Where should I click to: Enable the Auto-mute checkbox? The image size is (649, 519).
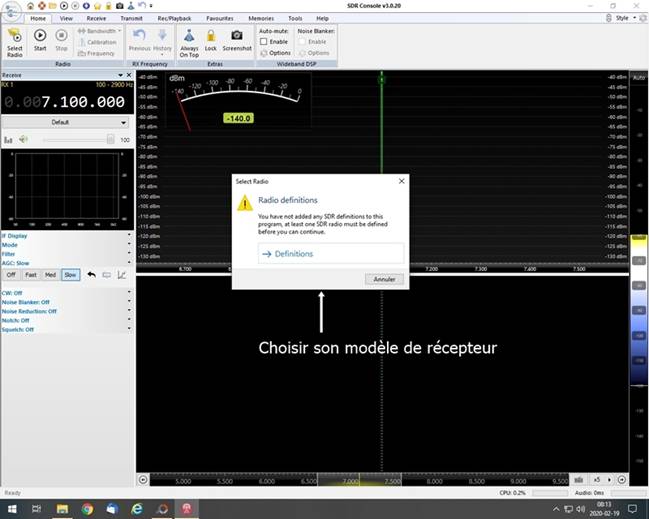point(264,42)
